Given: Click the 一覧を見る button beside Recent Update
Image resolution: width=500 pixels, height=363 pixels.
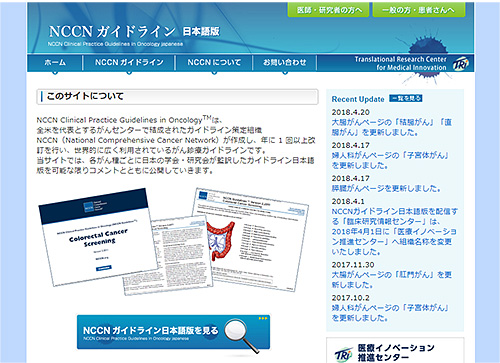Looking at the screenshot, I should tap(406, 98).
